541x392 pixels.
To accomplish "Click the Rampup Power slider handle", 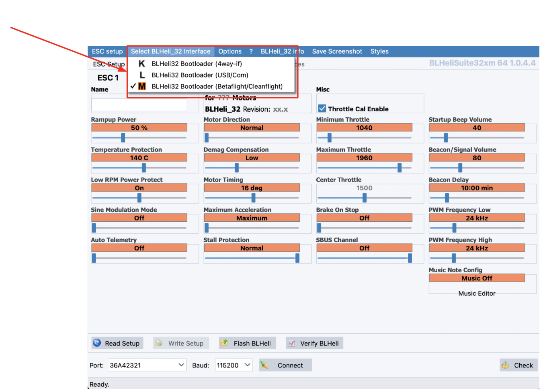I will pyautogui.click(x=123, y=138).
